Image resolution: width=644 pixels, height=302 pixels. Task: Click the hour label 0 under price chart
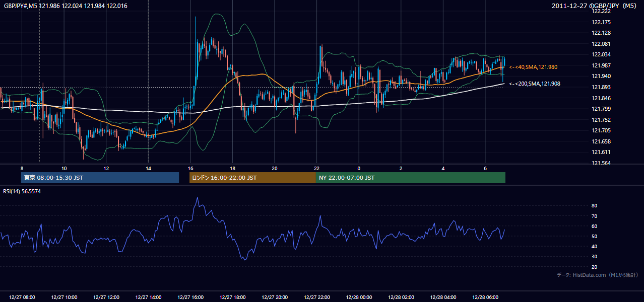click(359, 168)
